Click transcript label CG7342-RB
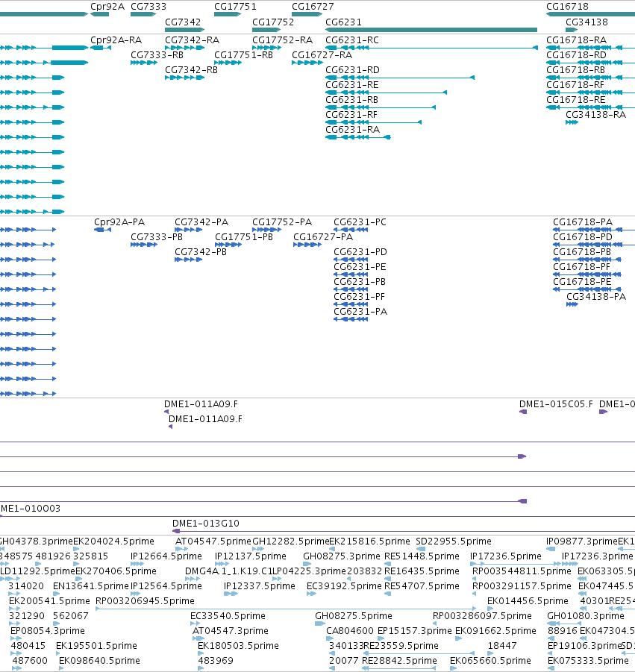Image resolution: width=635 pixels, height=672 pixels. [x=191, y=69]
